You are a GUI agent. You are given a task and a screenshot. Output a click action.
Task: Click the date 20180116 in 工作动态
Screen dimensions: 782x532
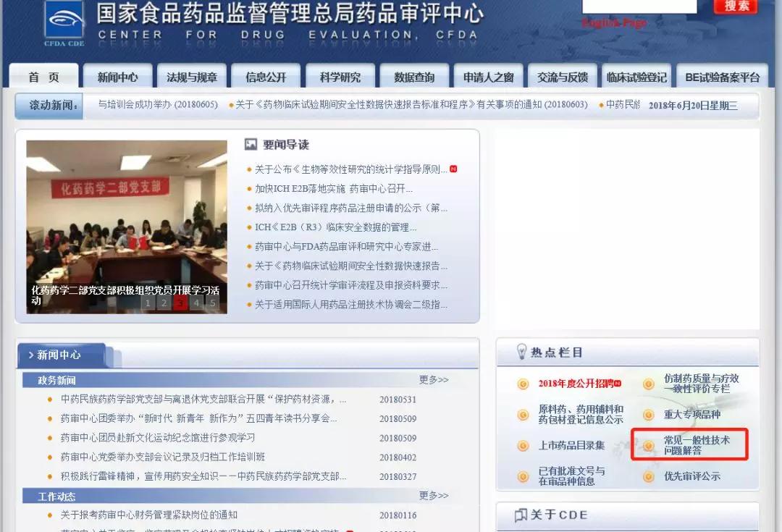coord(398,515)
